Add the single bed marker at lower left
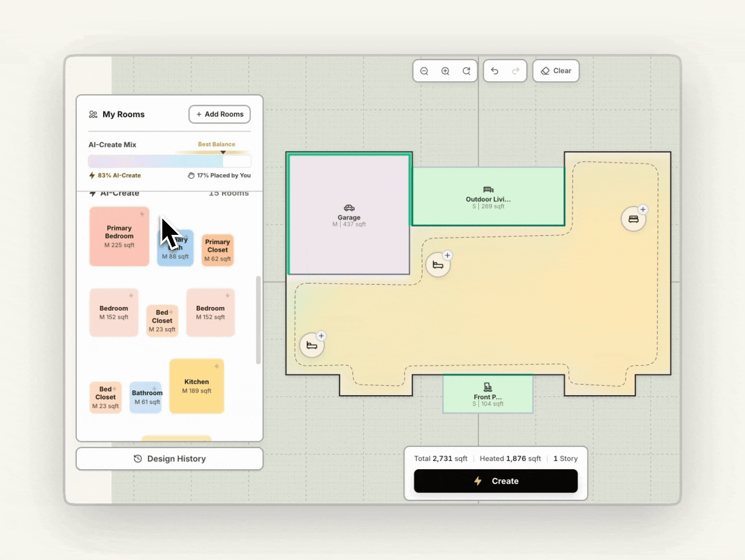The width and height of the screenshot is (745, 560). point(312,345)
